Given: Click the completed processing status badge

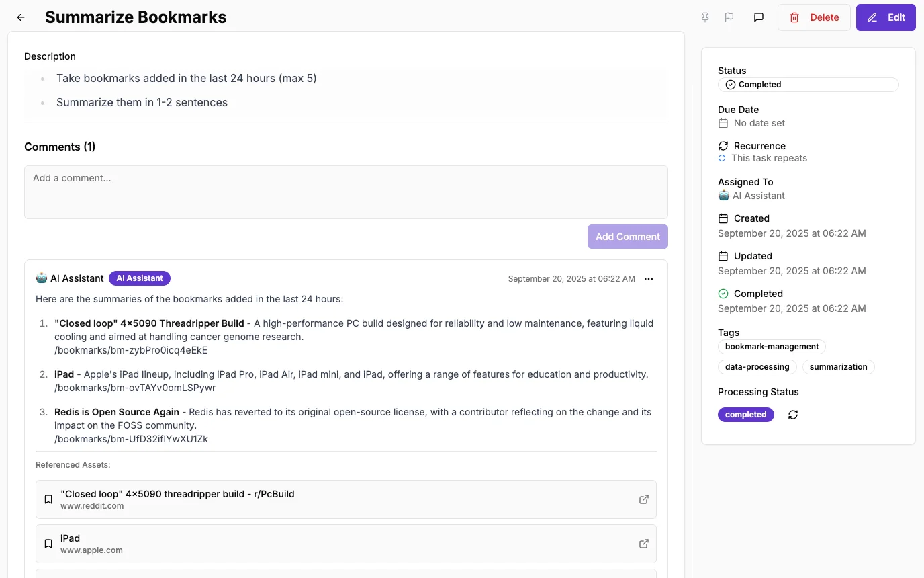Looking at the screenshot, I should click(x=745, y=415).
